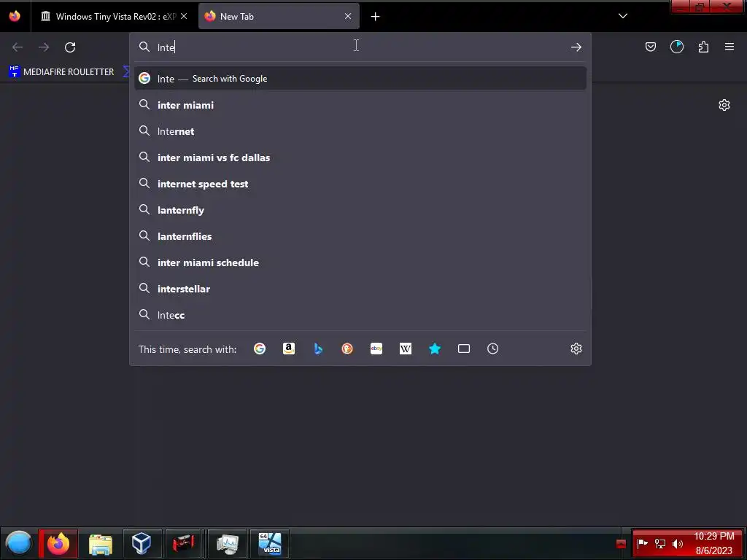Close the Windows Tiny Vista Rev02 tab
747x560 pixels.
tap(184, 16)
